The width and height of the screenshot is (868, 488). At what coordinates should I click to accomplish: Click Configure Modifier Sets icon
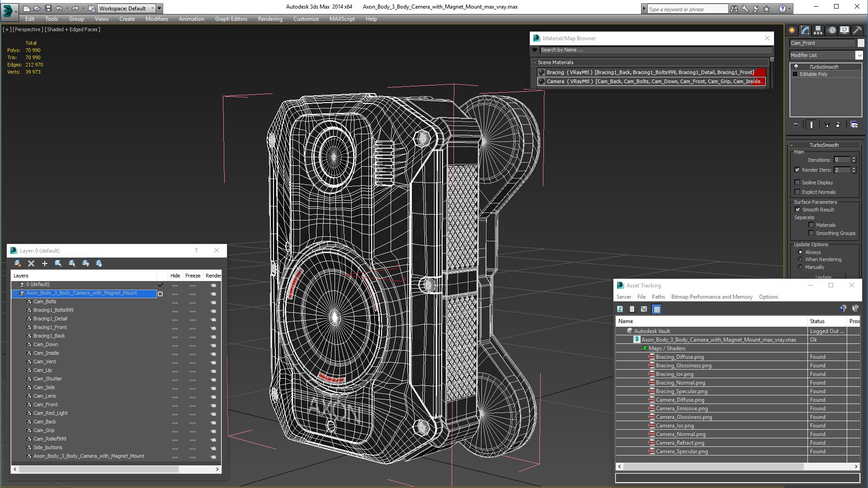click(854, 125)
